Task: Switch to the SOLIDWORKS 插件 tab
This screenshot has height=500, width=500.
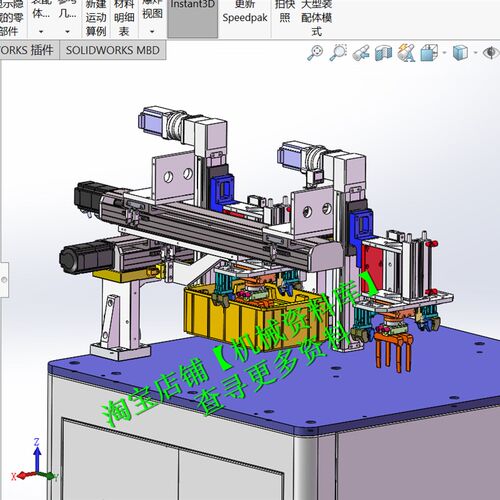Action: 29,50
